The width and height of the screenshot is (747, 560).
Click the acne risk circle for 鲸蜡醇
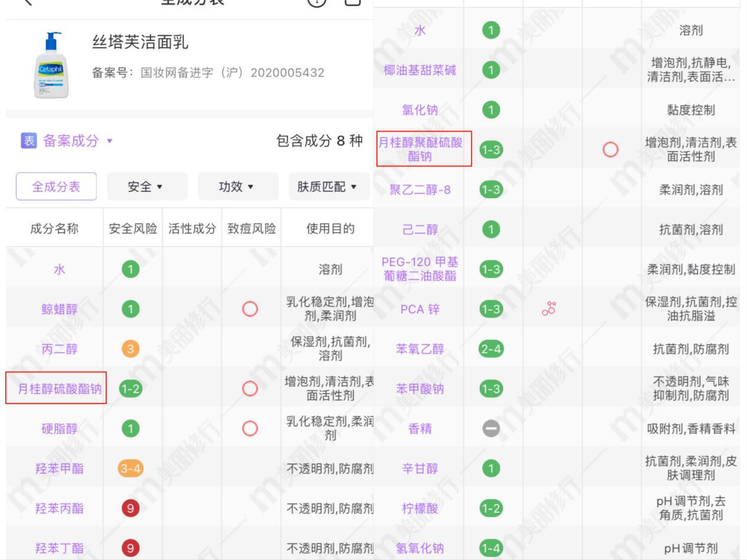pos(250,309)
